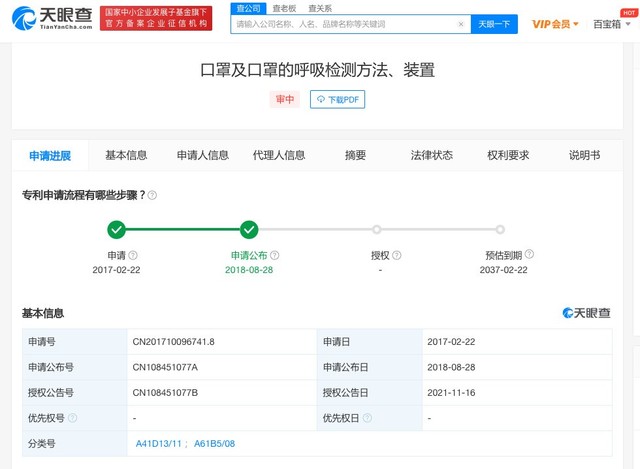Click the HOT badge above 百宝箱
640x469 pixels.
click(629, 13)
